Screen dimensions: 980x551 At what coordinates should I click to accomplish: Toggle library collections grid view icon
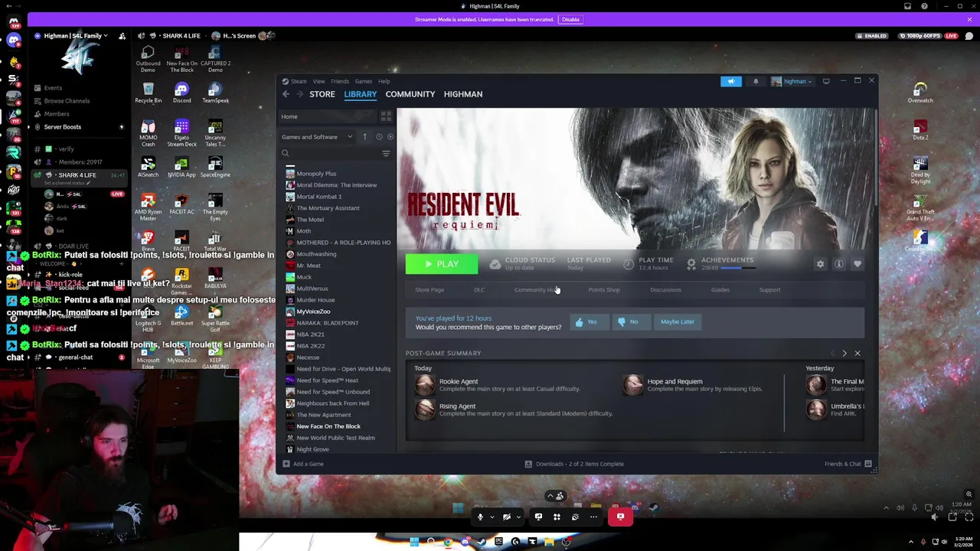point(386,116)
